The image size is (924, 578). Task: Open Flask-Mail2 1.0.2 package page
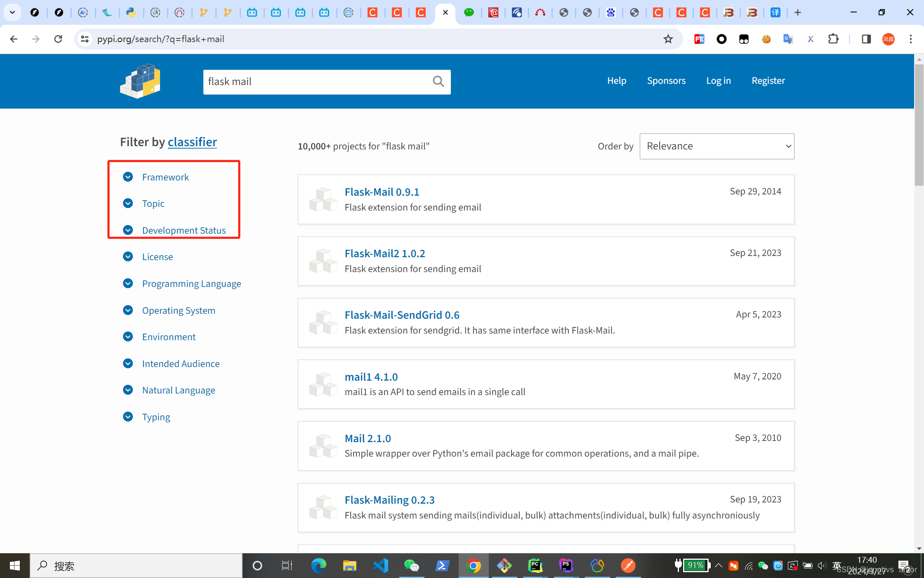point(384,254)
